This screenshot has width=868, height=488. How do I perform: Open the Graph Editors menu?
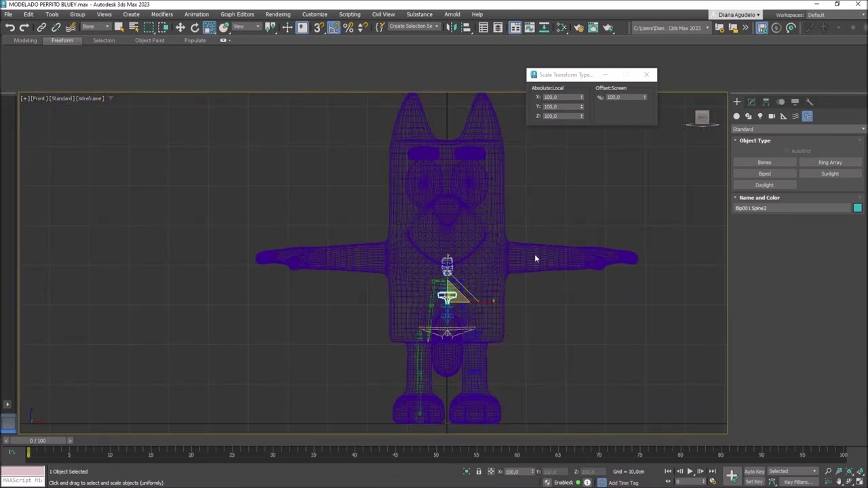237,14
